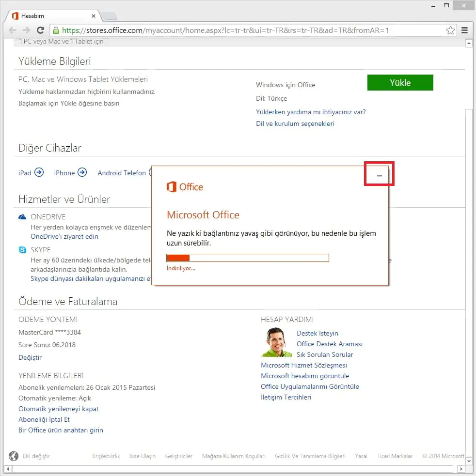Click vertical scrollbar up arrow
The image size is (476, 476).
(x=469, y=43)
